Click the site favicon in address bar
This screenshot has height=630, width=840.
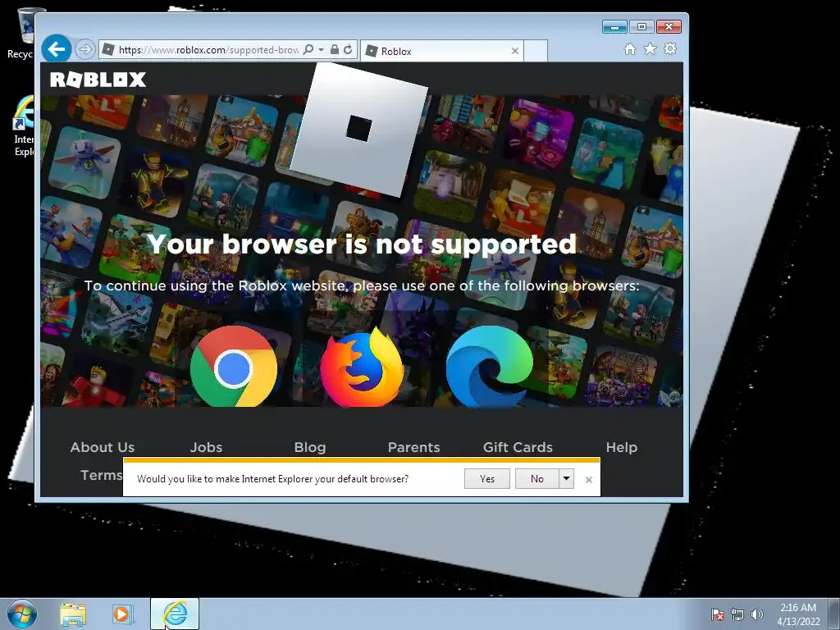point(108,50)
